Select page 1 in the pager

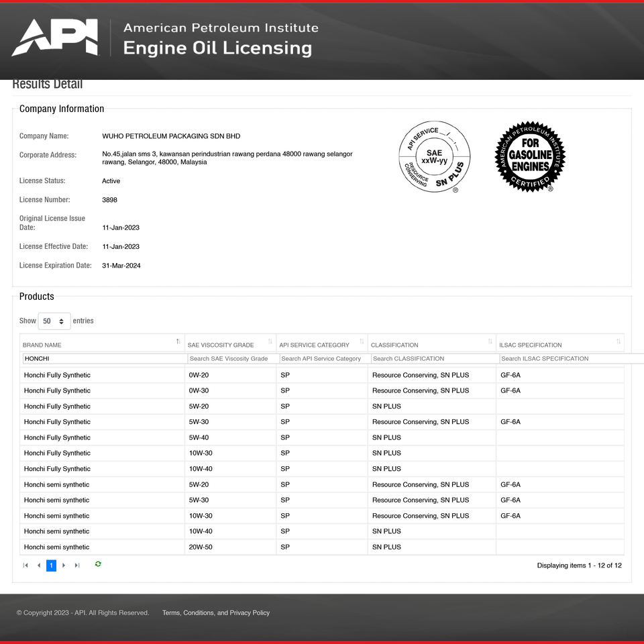point(51,565)
